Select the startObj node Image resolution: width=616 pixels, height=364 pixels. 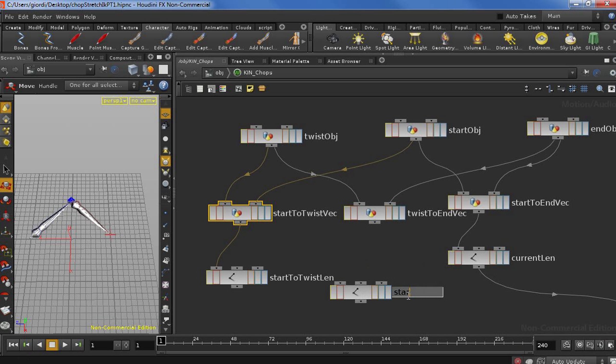[416, 130]
